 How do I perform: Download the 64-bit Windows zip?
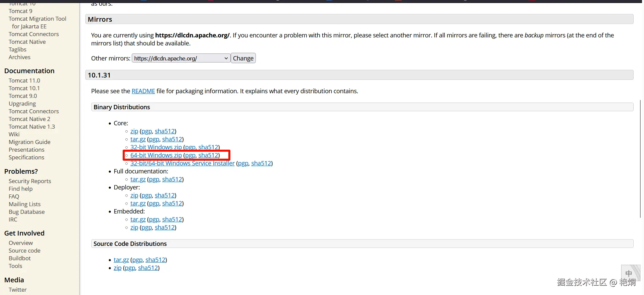point(156,155)
